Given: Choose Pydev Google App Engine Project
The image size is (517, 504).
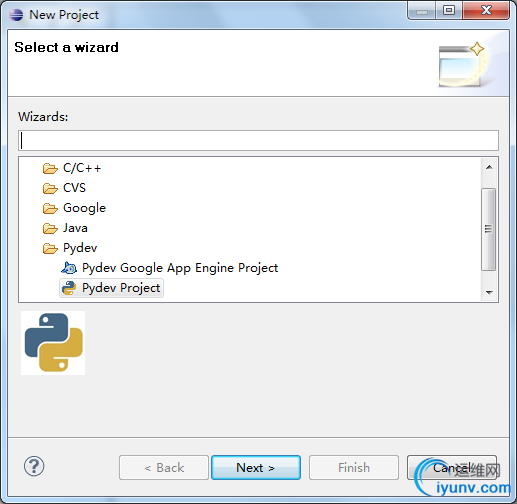Looking at the screenshot, I should pyautogui.click(x=180, y=268).
